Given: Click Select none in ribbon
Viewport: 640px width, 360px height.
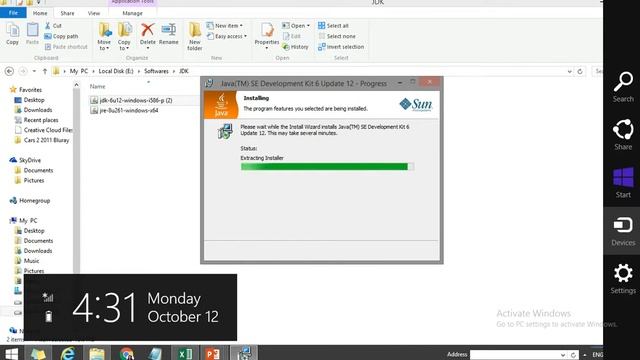Looking at the screenshot, I should pos(337,36).
